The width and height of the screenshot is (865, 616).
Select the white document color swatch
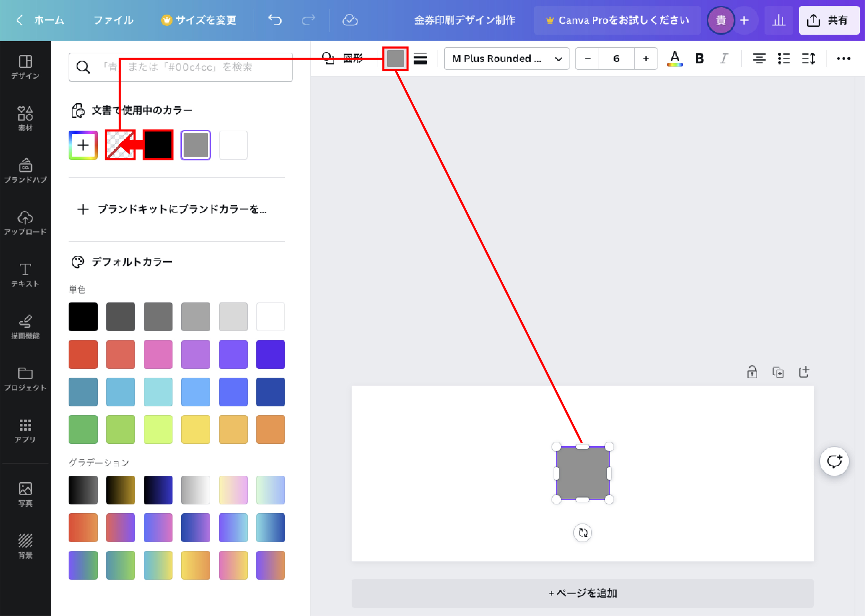click(233, 145)
